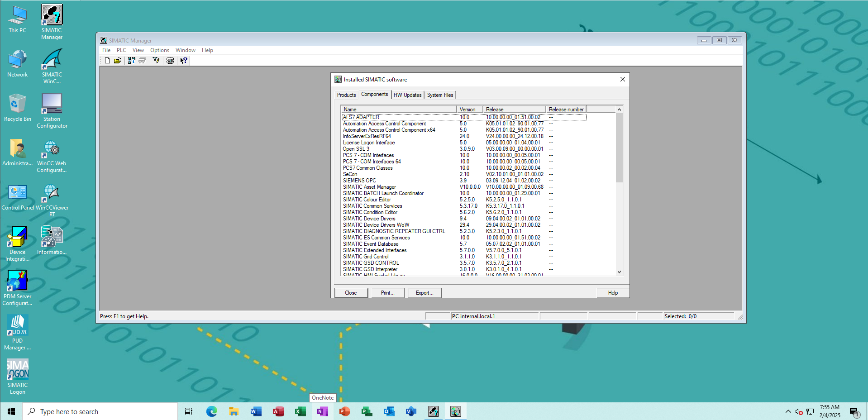Click the context Help pointer icon
This screenshot has width=868, height=420.
point(184,61)
